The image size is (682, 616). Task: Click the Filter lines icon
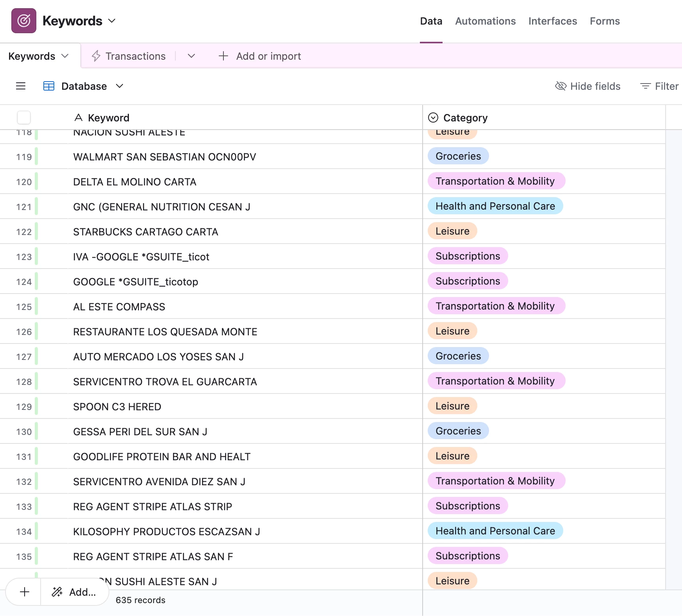point(645,86)
